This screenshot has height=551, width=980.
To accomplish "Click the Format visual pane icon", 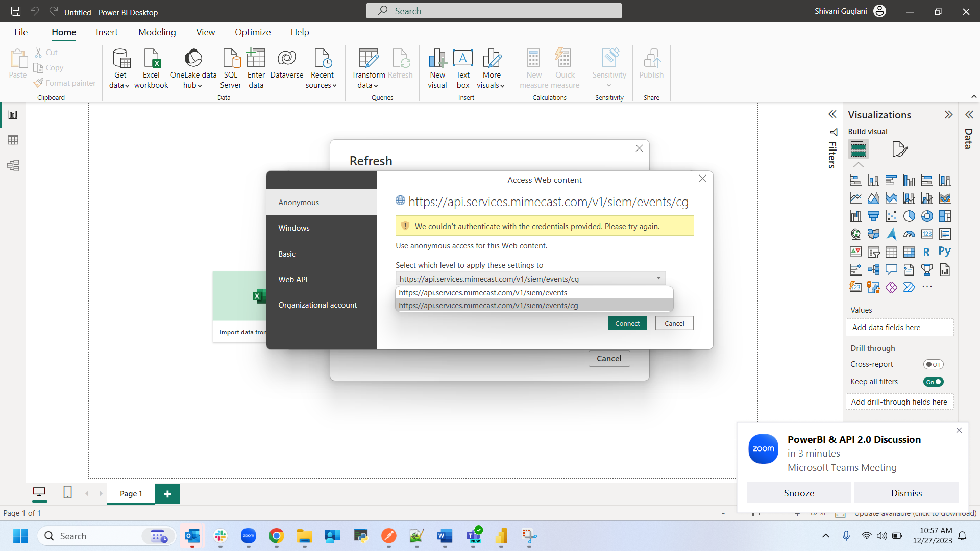I will pos(899,149).
